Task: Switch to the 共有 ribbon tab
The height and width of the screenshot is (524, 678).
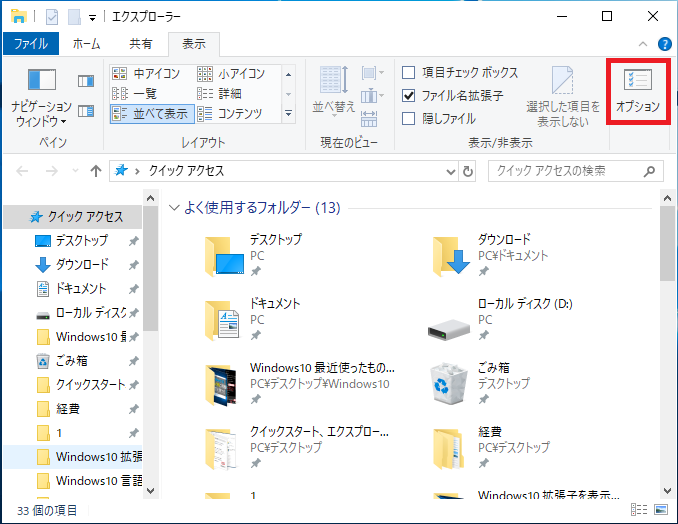Action: tap(141, 44)
